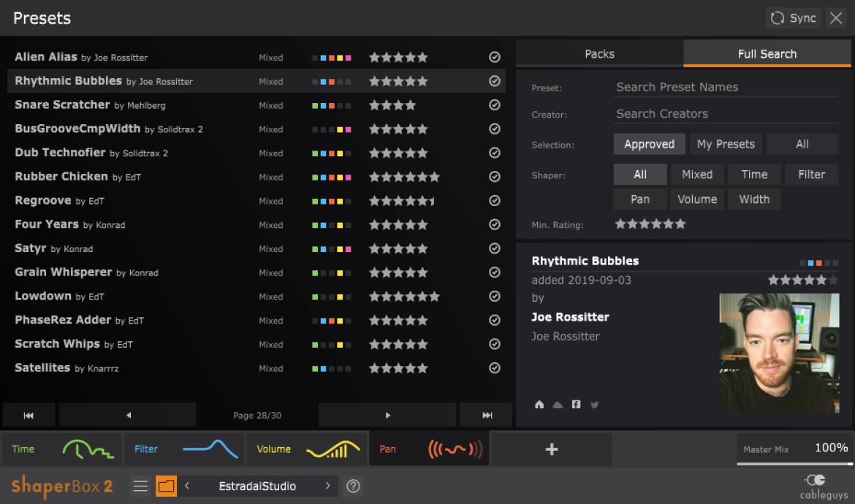Toggle approved check for Alien Alias

pyautogui.click(x=495, y=57)
